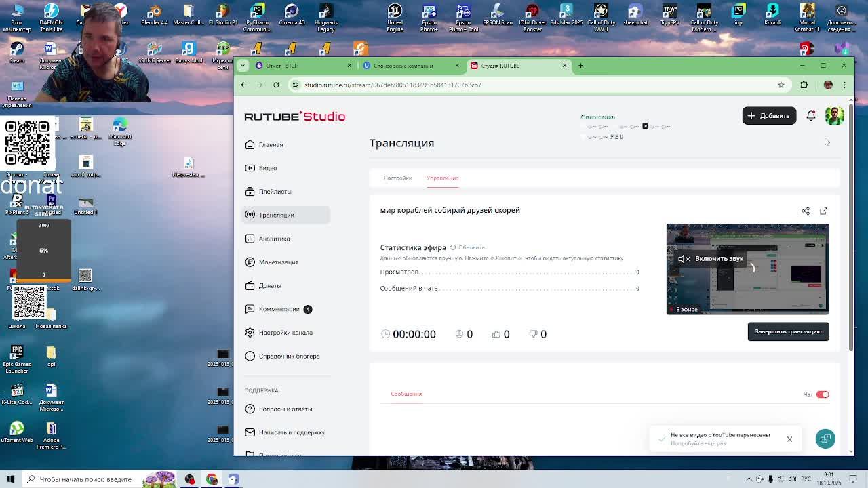
Task: Open Cinema 4D desktop shortcut
Action: pyautogui.click(x=292, y=15)
